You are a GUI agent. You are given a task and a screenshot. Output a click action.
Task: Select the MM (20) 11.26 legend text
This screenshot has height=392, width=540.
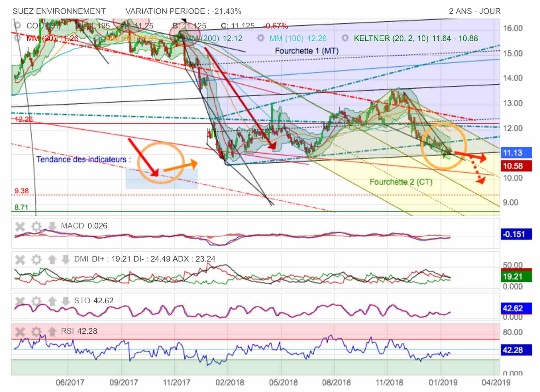pos(52,38)
